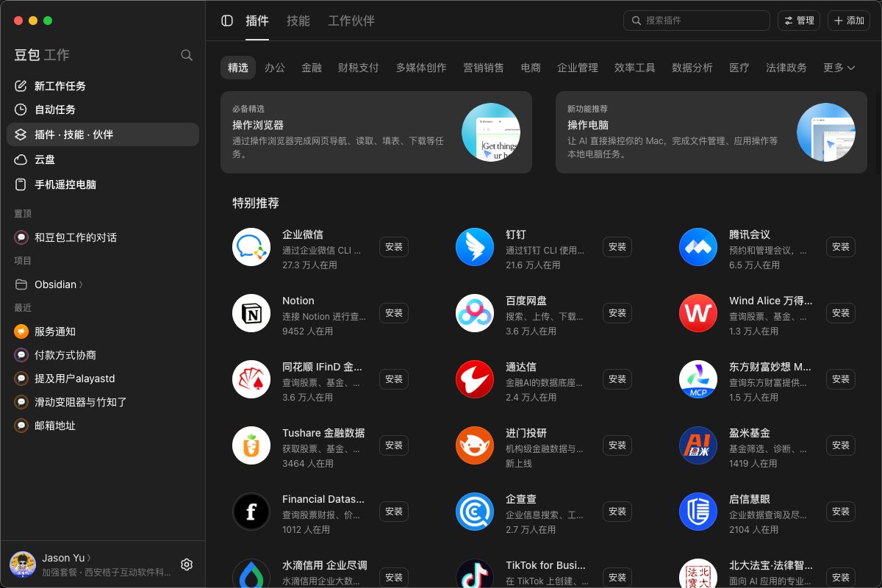Click the 腾讯会议 plugin icon

point(698,247)
